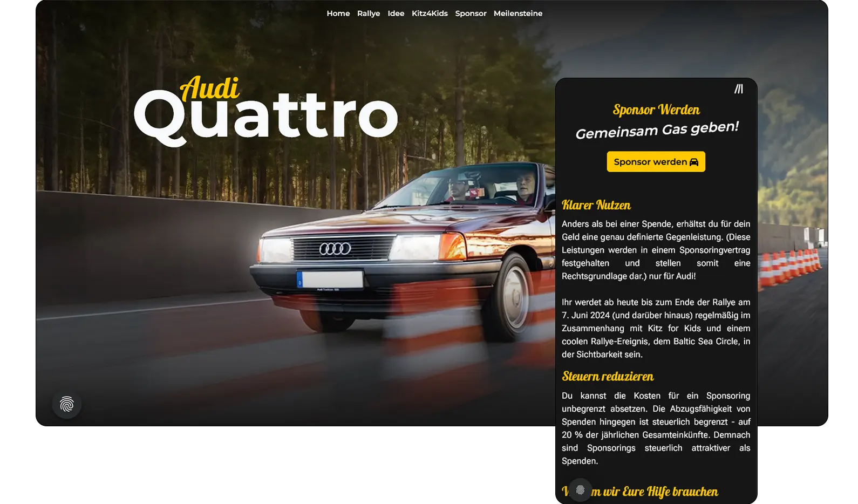Click the Steuern reduzieren heading

point(608,376)
